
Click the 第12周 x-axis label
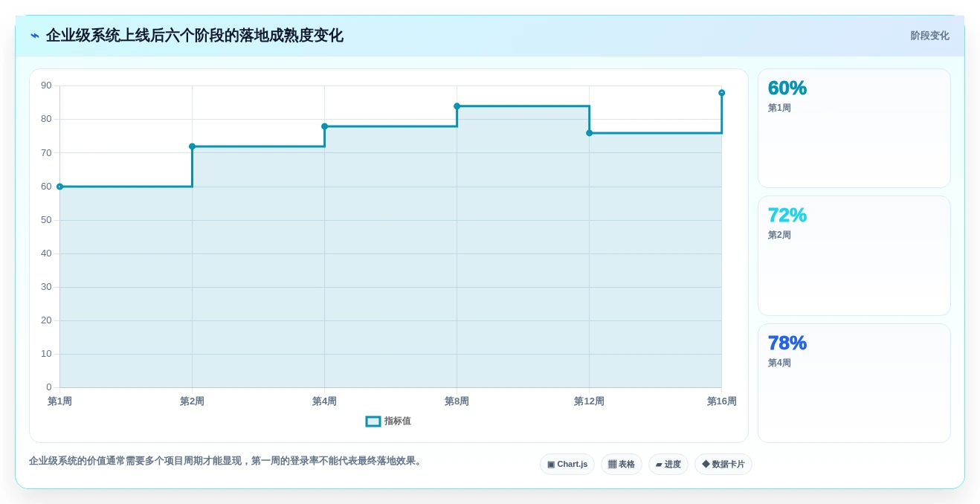589,401
